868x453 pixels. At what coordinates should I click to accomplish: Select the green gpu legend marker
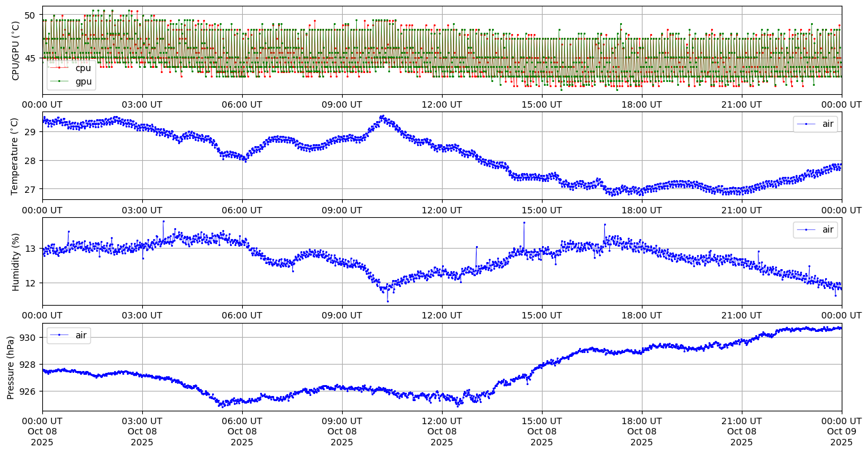(x=59, y=81)
